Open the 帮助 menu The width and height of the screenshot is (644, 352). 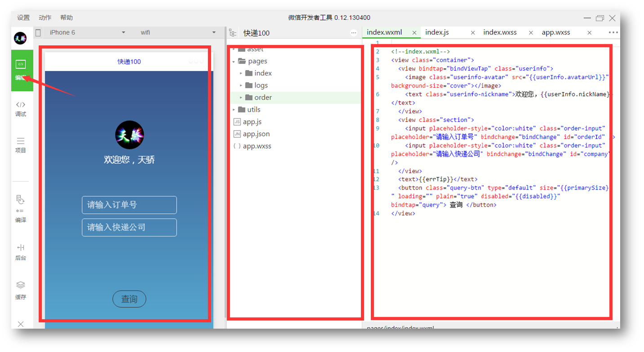pyautogui.click(x=67, y=18)
